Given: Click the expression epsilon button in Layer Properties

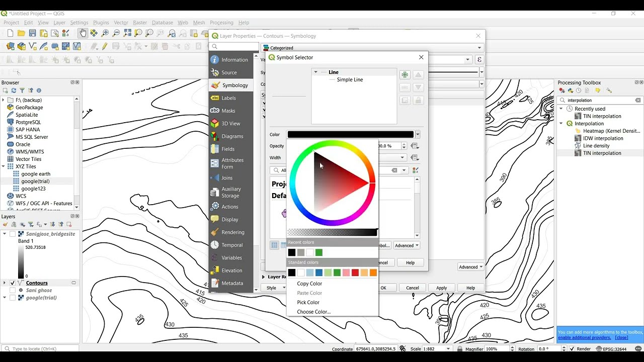Looking at the screenshot, I should 479,59.
